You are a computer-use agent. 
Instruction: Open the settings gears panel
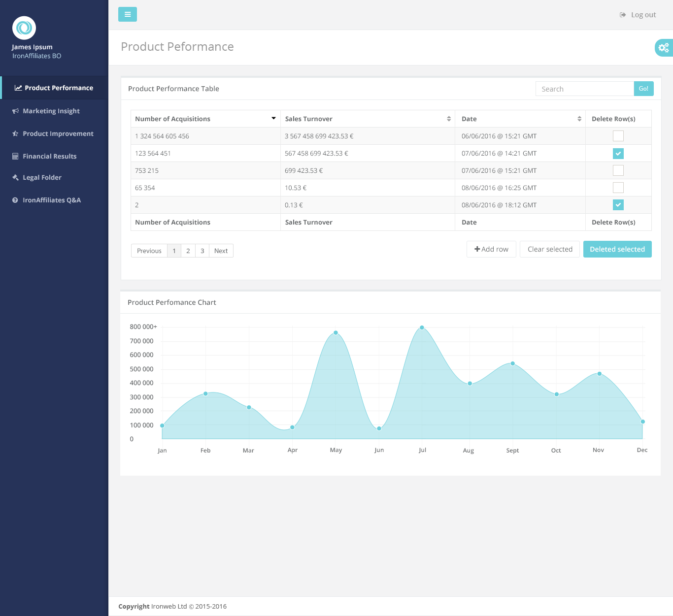point(664,48)
